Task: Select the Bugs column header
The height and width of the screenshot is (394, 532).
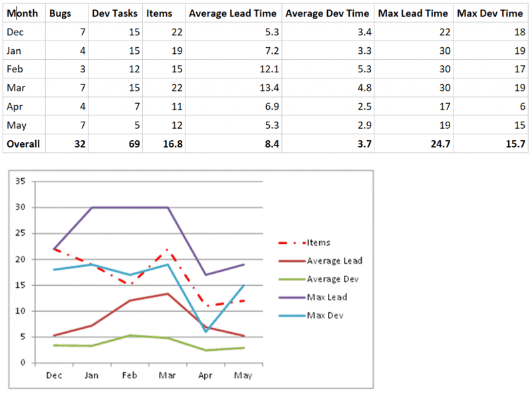Action: (x=67, y=13)
